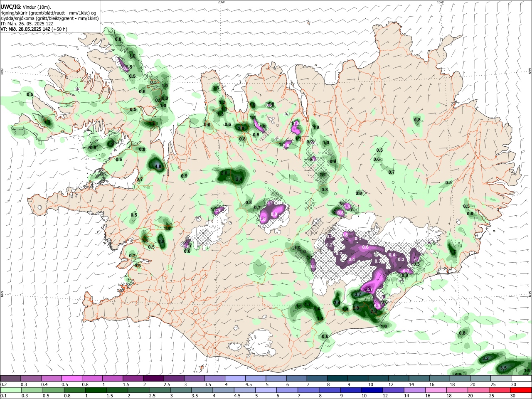Image resolution: width=532 pixels, height=399 pixels.
Task: Click the 4.8 precipitation value on the map
Action: pyautogui.click(x=158, y=166)
